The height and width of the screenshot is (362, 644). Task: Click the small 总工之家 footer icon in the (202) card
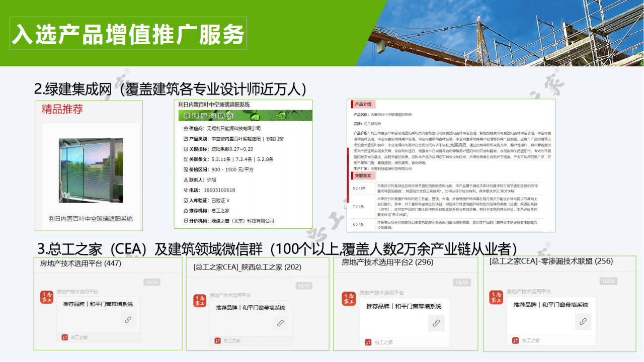click(x=218, y=340)
